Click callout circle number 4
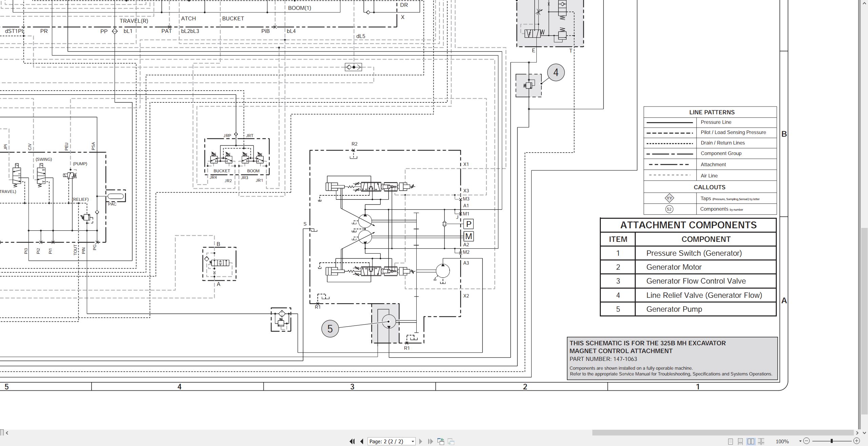868x446 pixels. [556, 72]
